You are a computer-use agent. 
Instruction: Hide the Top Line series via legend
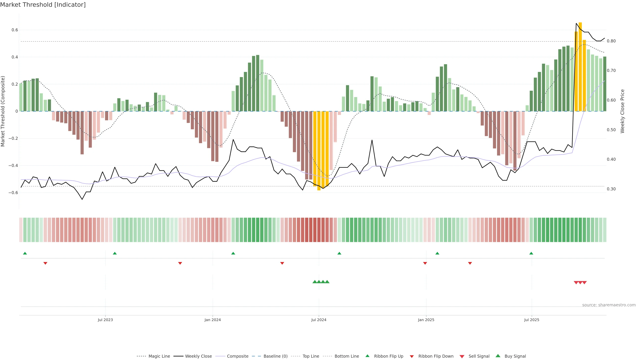tap(310, 356)
